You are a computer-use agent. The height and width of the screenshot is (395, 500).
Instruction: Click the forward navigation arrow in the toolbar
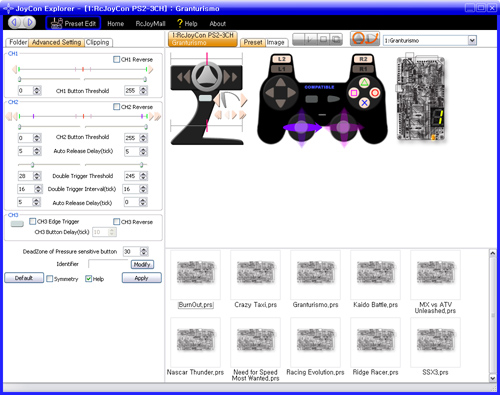pos(29,23)
